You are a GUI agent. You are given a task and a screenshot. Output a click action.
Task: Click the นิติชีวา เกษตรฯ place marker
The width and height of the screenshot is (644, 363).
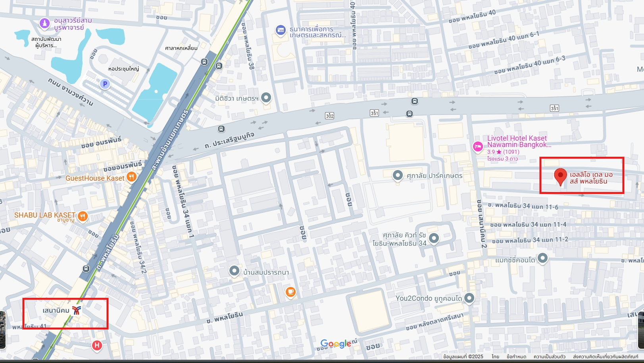266,97
